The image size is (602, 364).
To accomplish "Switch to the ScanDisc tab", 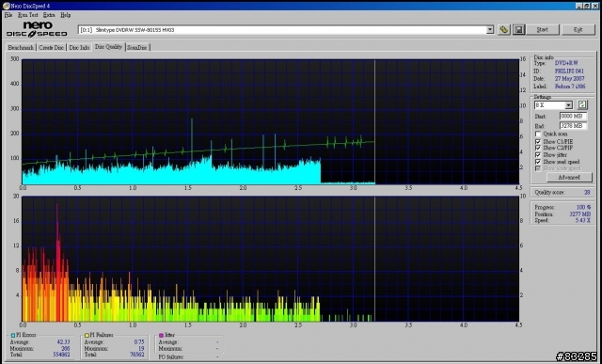I will point(137,48).
